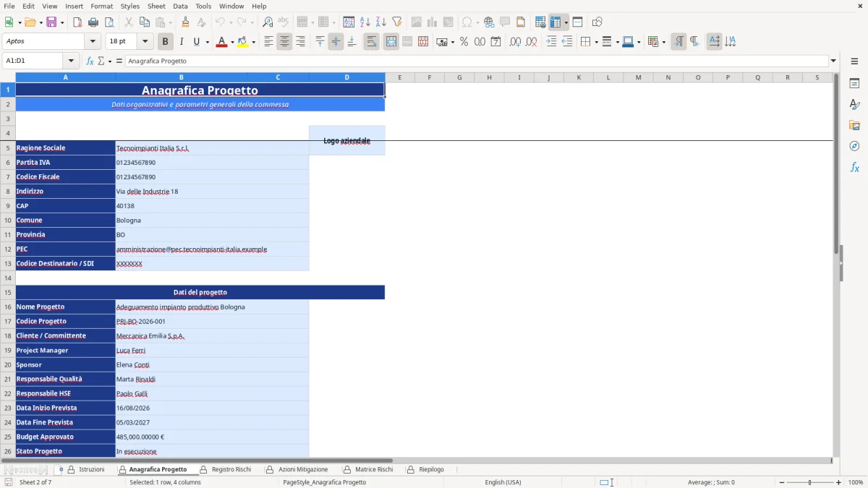Screen dimensions: 868x488
Task: Click the Cut scissors icon
Action: pos(128,22)
